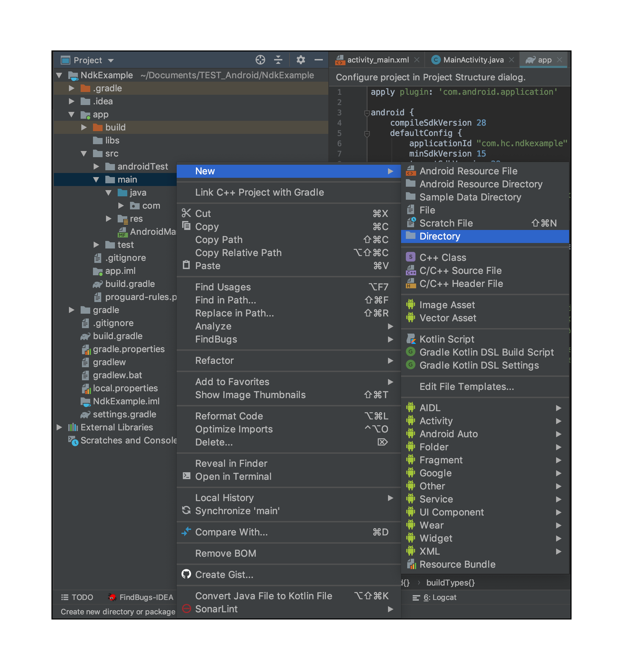Choose Directory in the New submenu

pyautogui.click(x=485, y=236)
